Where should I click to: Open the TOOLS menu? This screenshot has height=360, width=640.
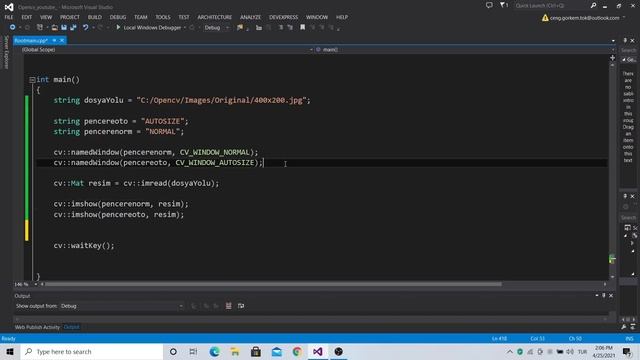[x=163, y=17]
